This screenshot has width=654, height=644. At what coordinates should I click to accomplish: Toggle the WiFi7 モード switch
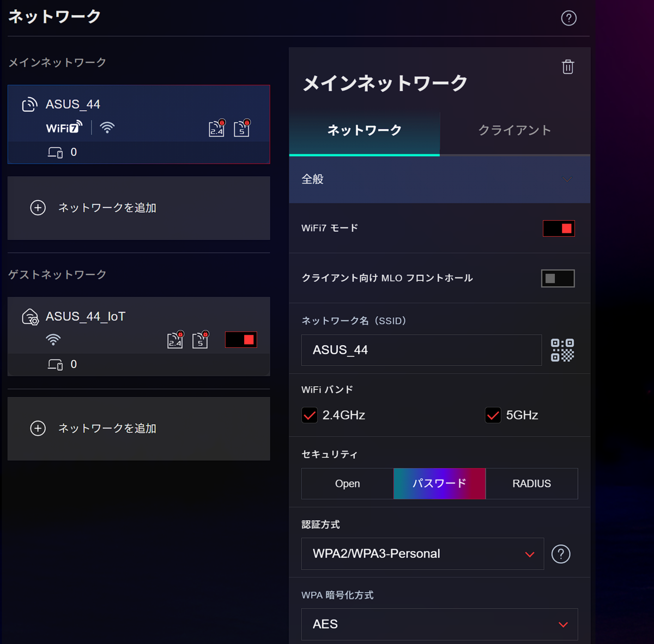point(559,228)
